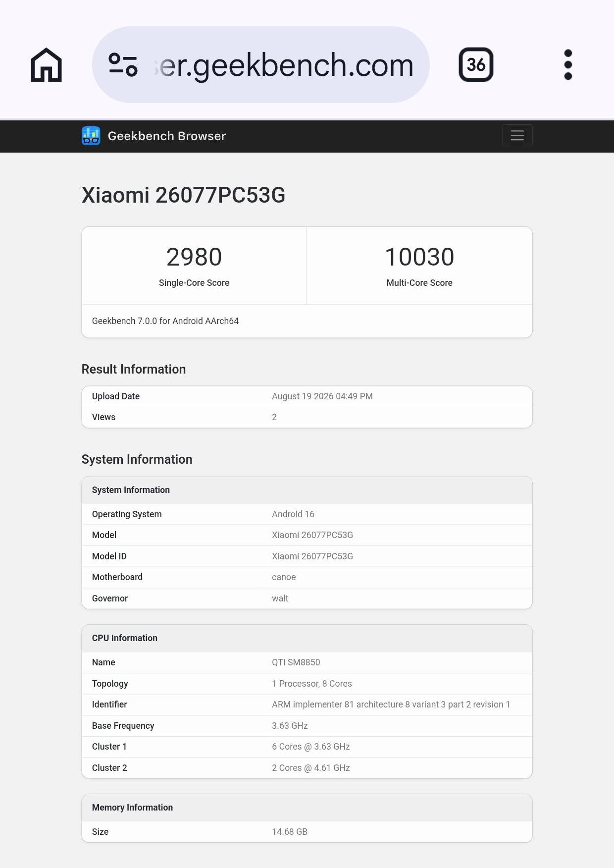Viewport: 614px width, 868px height.
Task: Click the CPU Information table header
Action: click(x=307, y=638)
